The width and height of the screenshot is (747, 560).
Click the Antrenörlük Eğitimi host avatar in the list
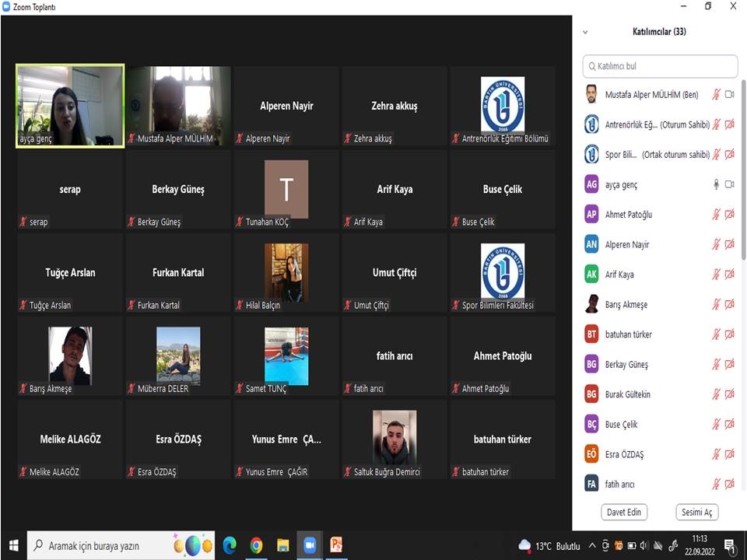click(x=591, y=124)
